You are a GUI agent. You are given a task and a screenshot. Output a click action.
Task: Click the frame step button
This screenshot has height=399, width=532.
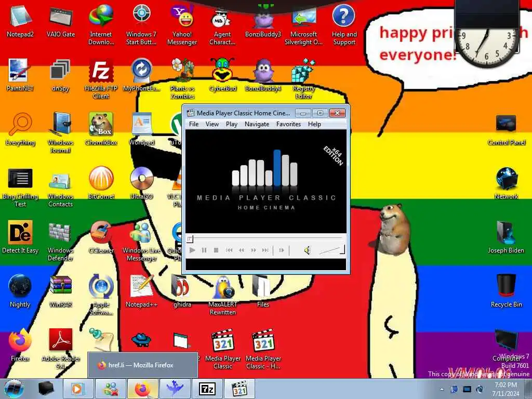282,250
